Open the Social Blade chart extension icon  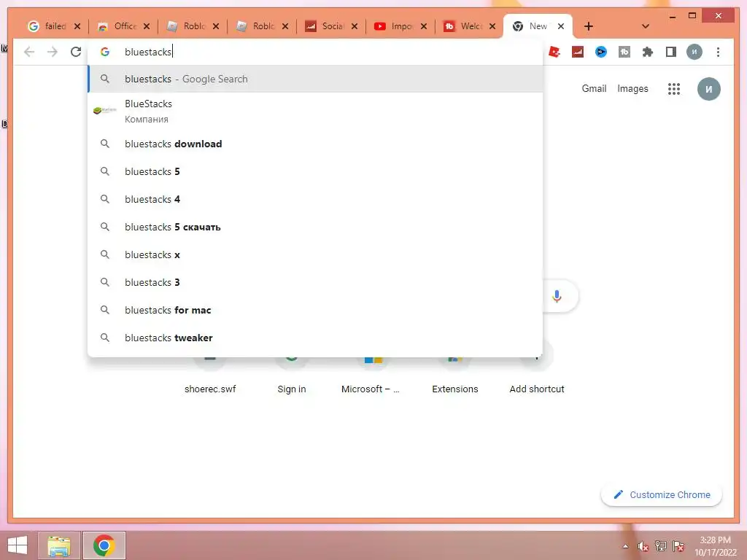click(578, 52)
